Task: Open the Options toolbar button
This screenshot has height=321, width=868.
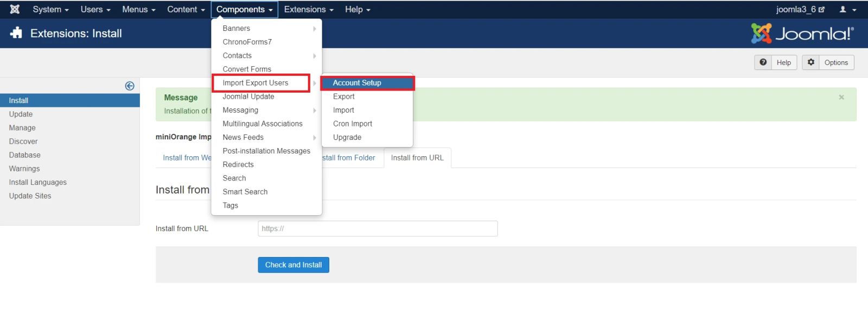Action: click(x=828, y=62)
